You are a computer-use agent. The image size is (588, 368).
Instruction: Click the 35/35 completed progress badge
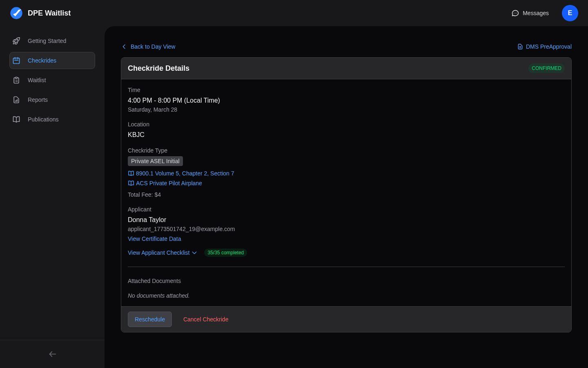(x=225, y=253)
